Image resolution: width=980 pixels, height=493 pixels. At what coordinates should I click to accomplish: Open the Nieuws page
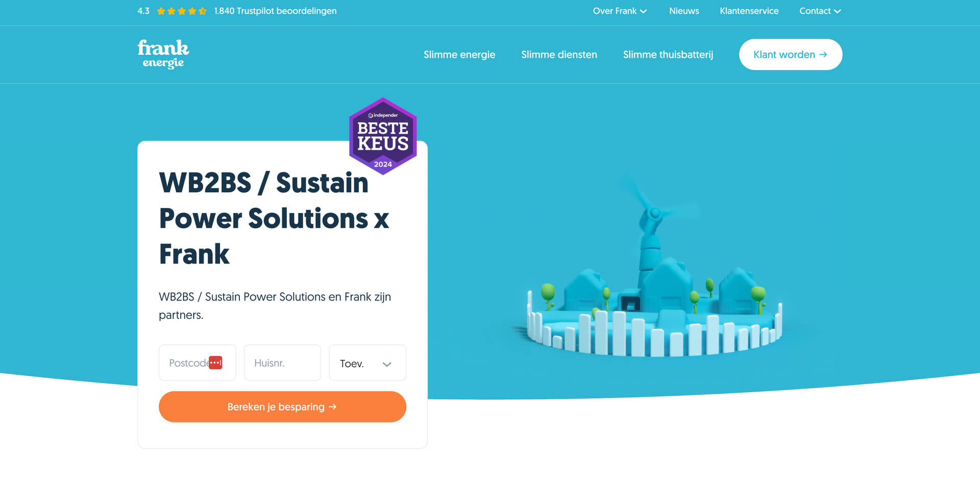[684, 11]
